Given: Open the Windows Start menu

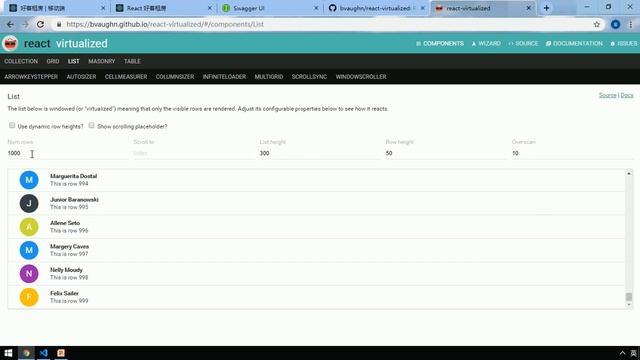Looking at the screenshot, I should [8, 353].
